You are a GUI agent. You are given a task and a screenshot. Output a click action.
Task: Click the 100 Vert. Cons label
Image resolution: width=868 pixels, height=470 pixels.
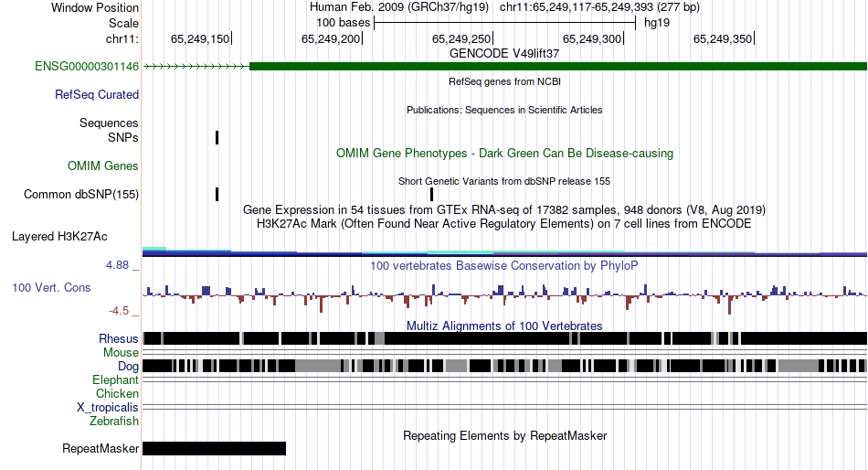click(x=51, y=288)
